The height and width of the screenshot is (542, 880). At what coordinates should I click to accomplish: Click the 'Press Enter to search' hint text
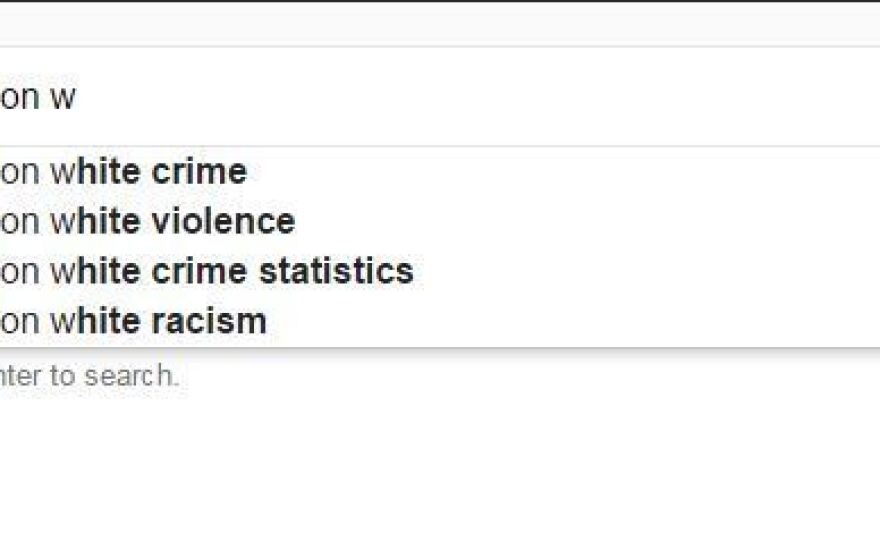click(x=90, y=376)
